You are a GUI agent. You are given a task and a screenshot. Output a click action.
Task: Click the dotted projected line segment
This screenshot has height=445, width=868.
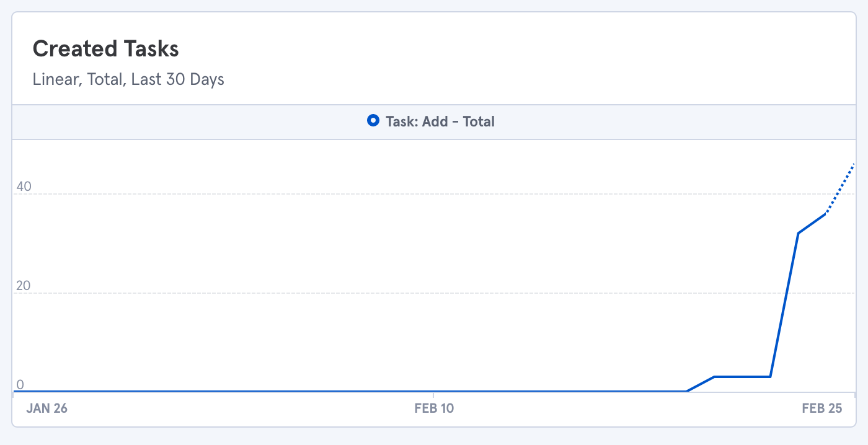[x=841, y=187]
